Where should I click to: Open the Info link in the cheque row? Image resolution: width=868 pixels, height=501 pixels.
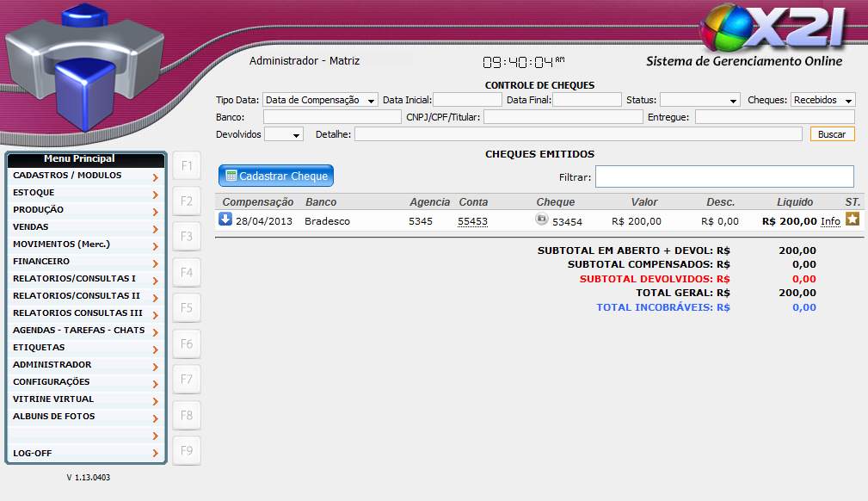pyautogui.click(x=830, y=221)
